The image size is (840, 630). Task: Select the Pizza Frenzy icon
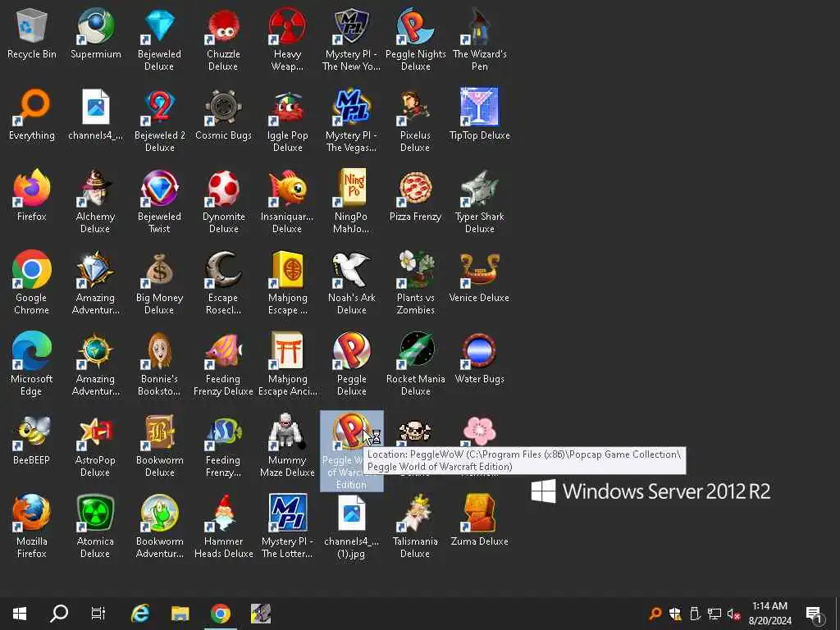coord(416,189)
